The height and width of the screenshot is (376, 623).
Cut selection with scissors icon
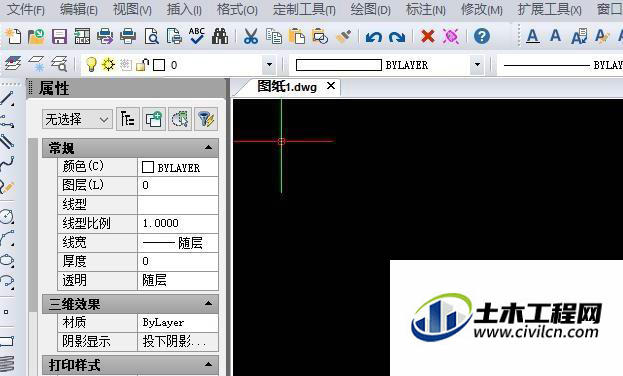tap(250, 36)
